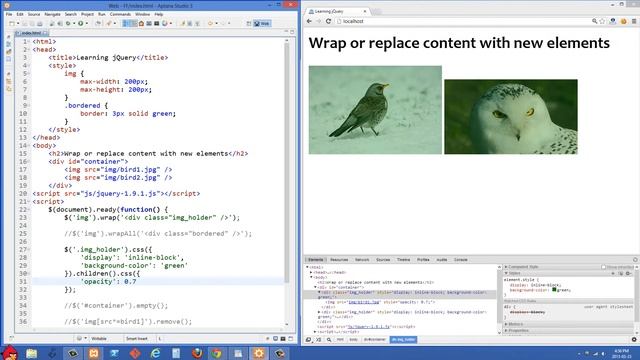
Task: Click the devtools search magnifier icon
Action: [329, 340]
